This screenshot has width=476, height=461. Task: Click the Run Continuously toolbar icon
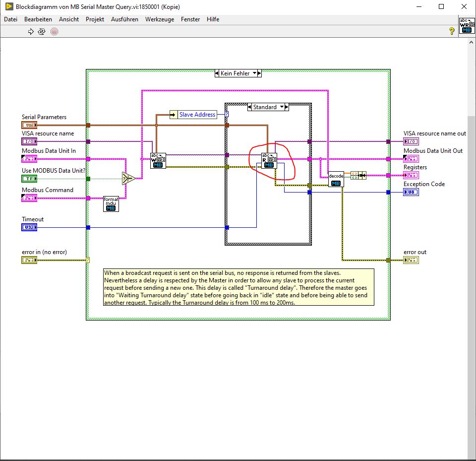(x=42, y=31)
